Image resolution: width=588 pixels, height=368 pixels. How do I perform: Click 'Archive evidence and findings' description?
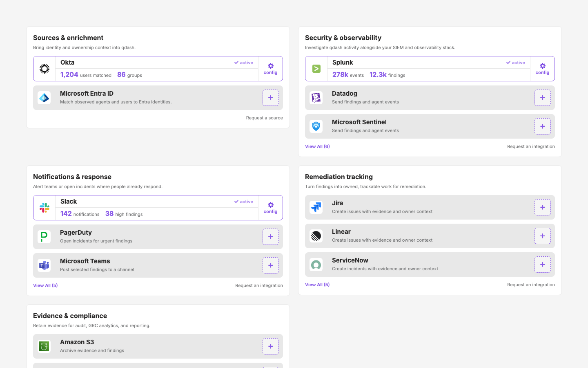click(92, 350)
